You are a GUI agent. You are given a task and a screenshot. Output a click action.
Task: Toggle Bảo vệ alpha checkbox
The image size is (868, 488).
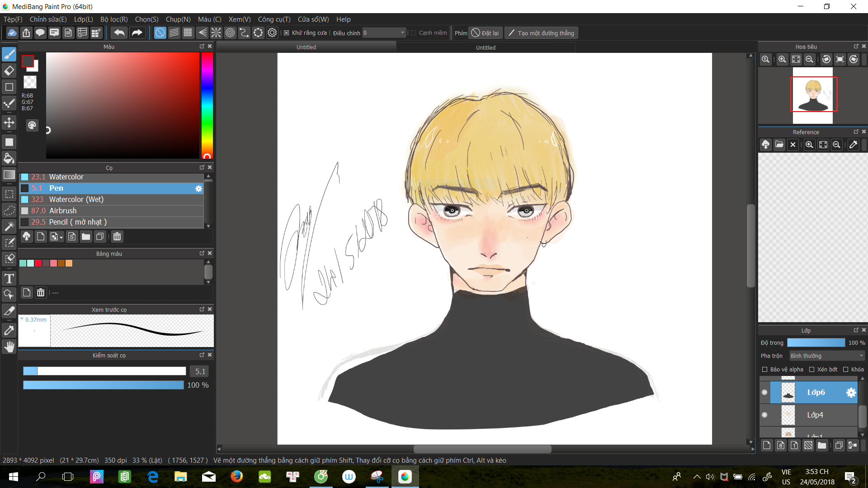pyautogui.click(x=765, y=370)
